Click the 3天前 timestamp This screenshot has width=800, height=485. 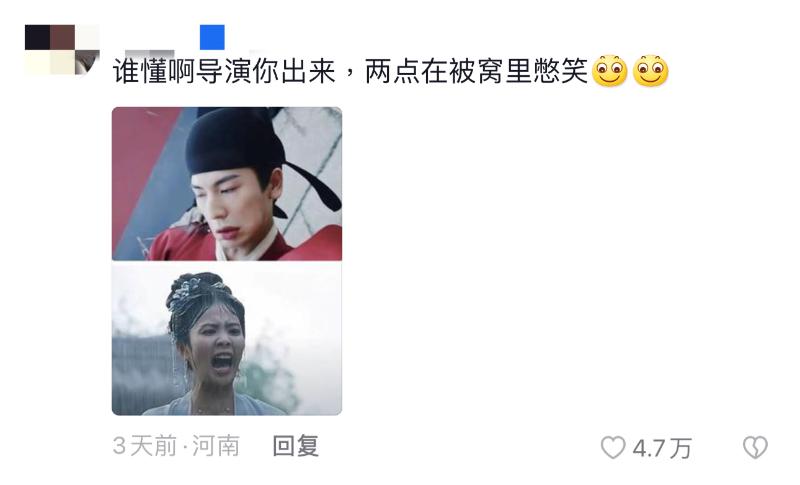[x=144, y=446]
